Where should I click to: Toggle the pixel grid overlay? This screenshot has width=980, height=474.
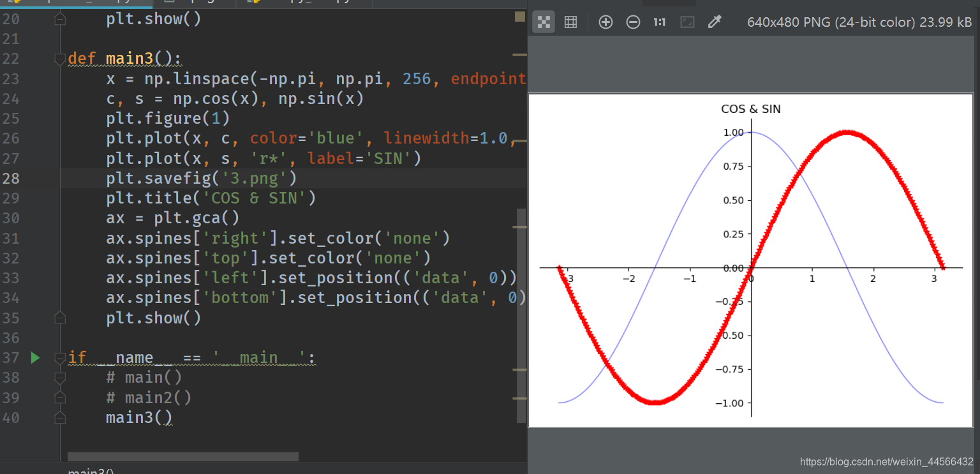click(570, 21)
